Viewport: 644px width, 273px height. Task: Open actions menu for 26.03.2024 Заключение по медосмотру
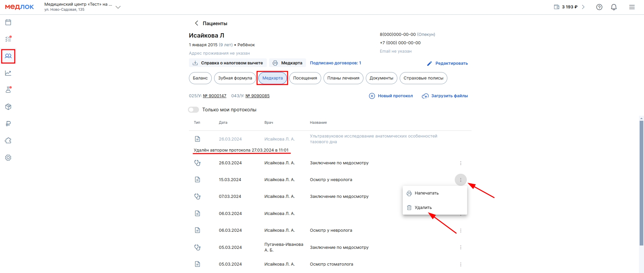pos(460,163)
